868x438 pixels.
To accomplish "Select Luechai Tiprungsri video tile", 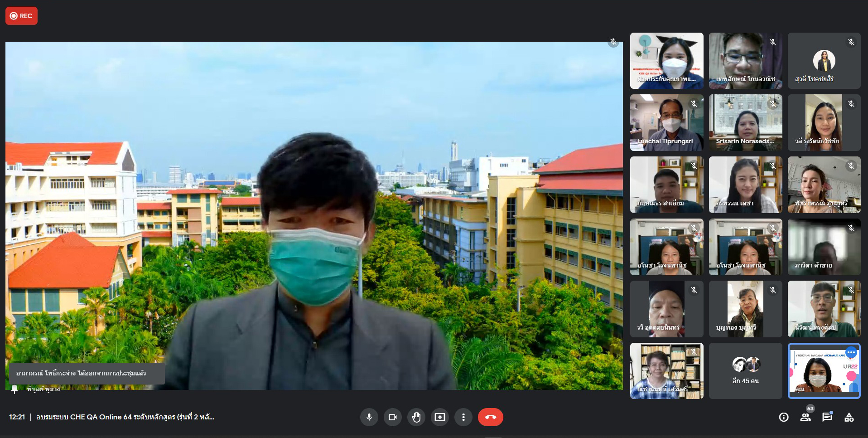I will click(x=666, y=122).
